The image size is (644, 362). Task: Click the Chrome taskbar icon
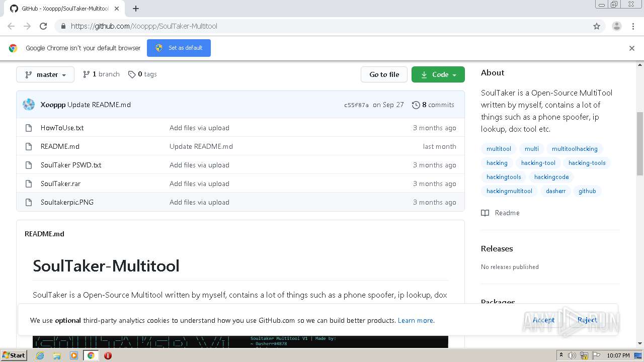(x=91, y=355)
